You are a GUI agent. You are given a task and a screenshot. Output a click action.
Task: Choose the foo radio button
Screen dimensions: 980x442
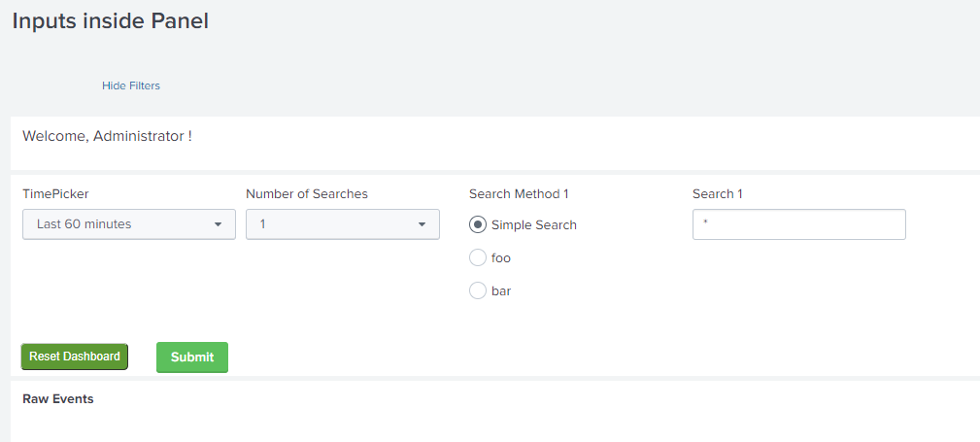[x=478, y=257]
